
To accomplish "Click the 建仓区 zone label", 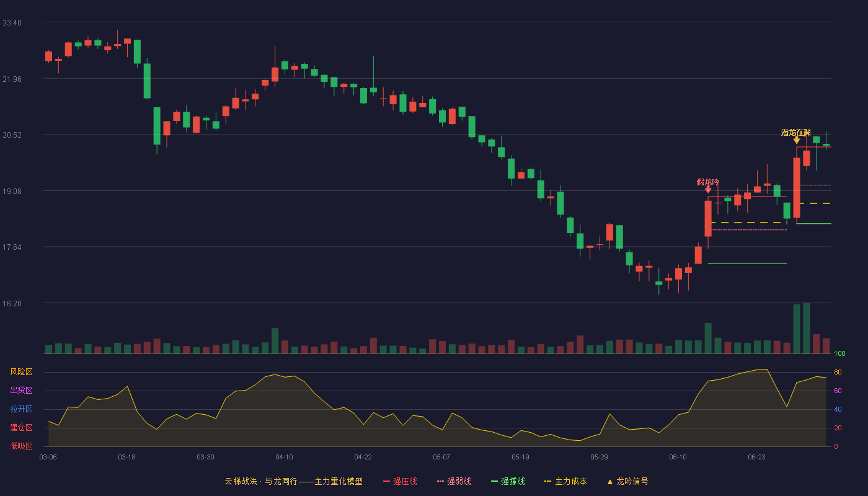I will pos(21,428).
